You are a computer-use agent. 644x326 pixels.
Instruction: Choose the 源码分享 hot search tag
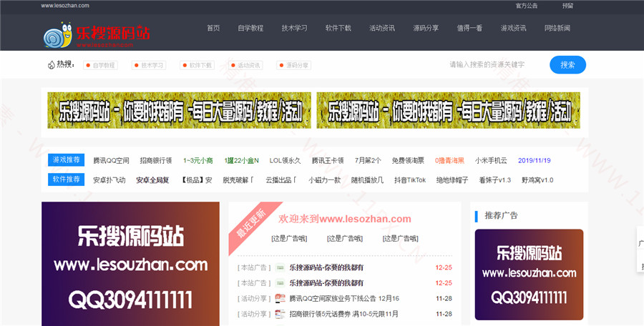tap(294, 65)
